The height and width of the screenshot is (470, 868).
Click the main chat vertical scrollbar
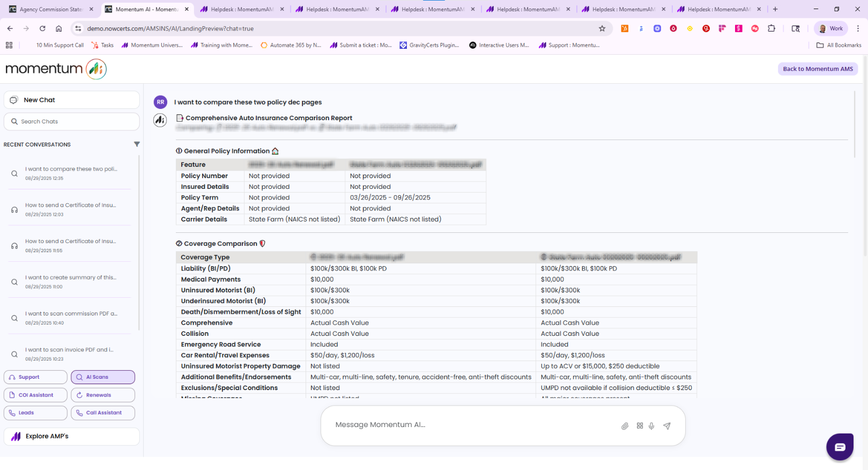[x=855, y=123]
